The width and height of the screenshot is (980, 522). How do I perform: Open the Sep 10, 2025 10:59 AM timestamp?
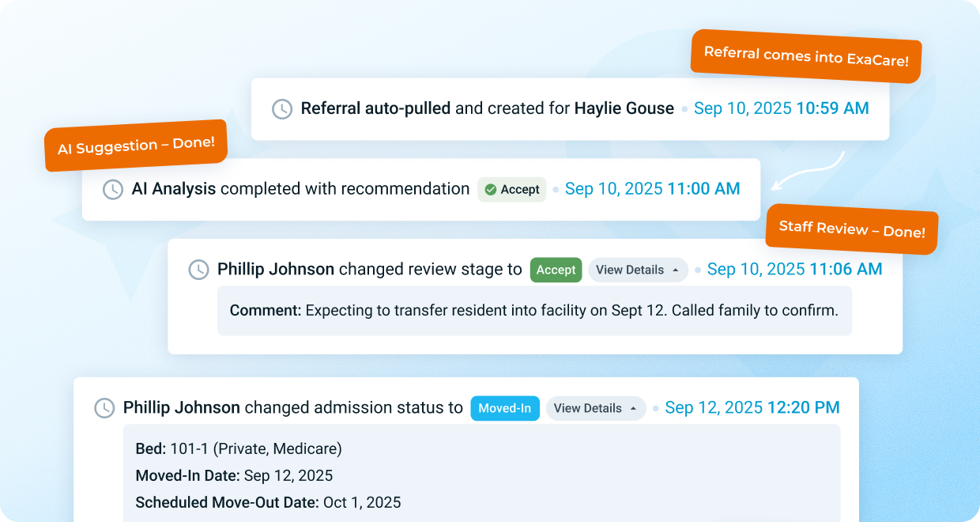tap(781, 108)
